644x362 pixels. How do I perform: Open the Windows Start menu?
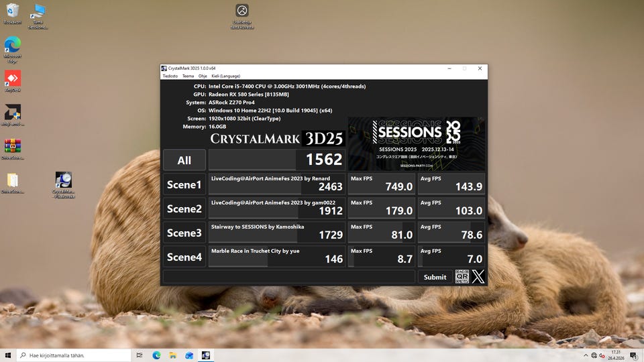pos(8,355)
